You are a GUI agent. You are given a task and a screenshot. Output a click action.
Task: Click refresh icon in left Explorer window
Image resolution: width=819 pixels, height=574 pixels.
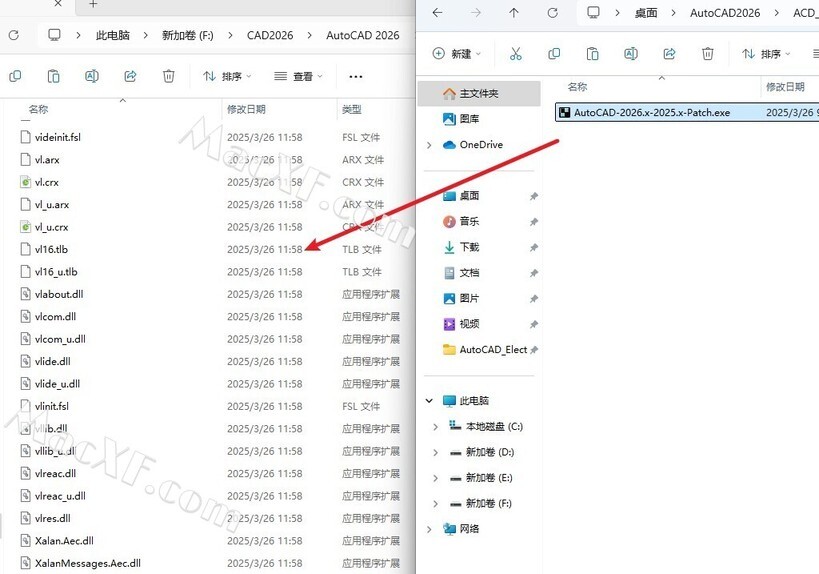pos(14,35)
